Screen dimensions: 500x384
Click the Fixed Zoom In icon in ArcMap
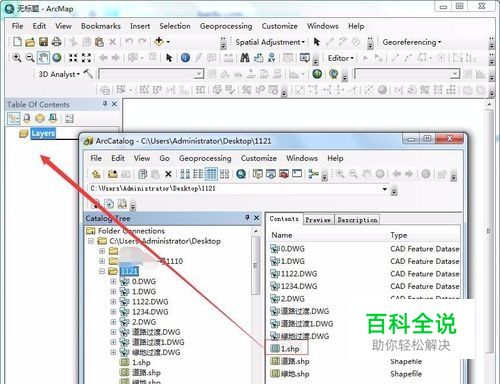point(73,58)
